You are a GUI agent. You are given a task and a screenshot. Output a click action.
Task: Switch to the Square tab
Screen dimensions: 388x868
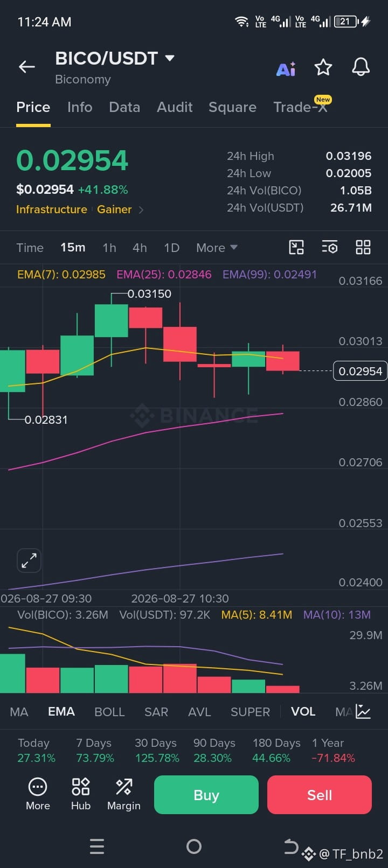click(232, 107)
